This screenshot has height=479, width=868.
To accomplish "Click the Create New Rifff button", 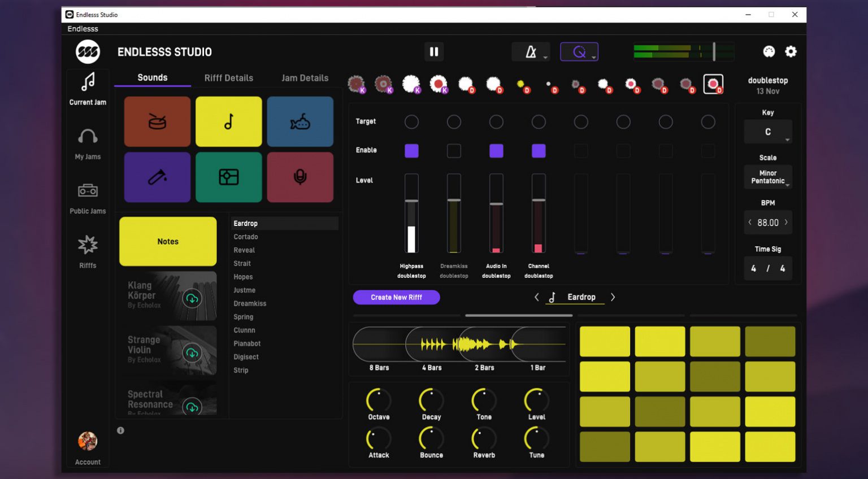I will (396, 297).
